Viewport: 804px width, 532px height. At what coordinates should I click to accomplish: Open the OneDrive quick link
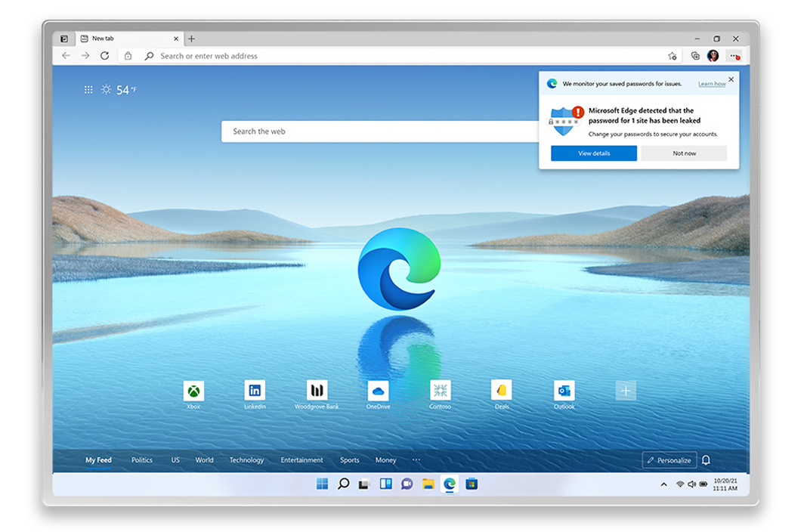tap(379, 395)
